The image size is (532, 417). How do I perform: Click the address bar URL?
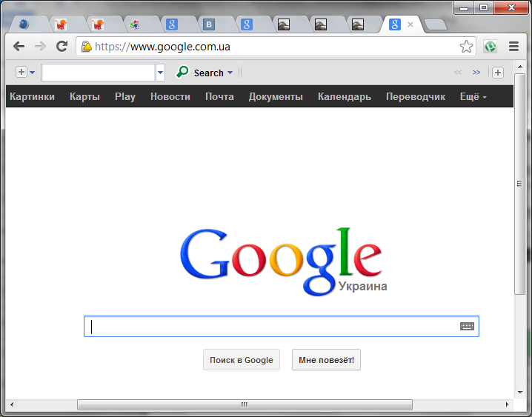[162, 47]
